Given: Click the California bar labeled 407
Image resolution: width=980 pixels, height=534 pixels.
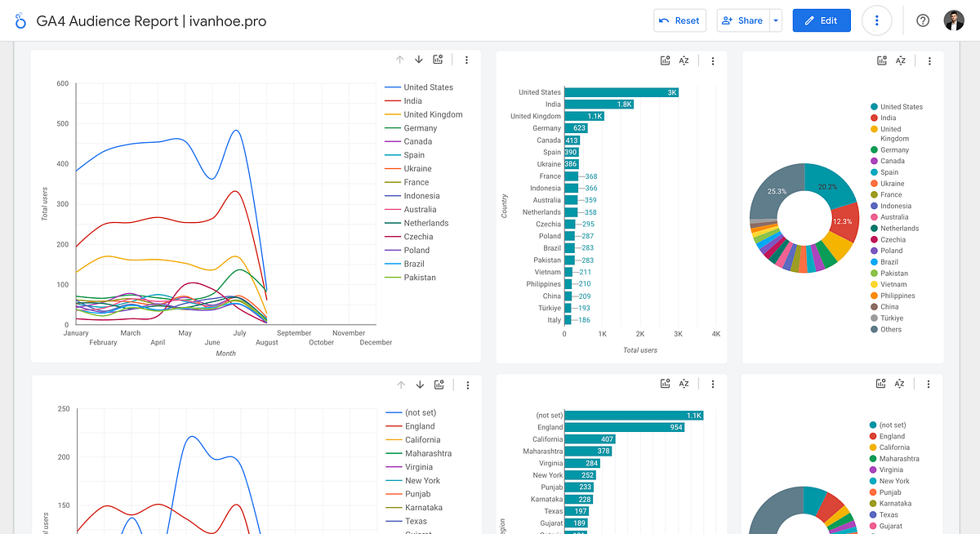Looking at the screenshot, I should [x=590, y=439].
